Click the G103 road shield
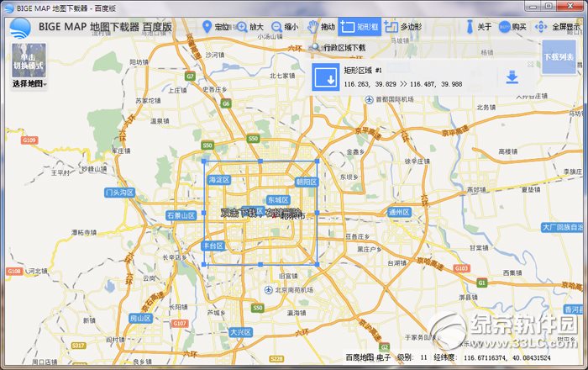 point(461,268)
